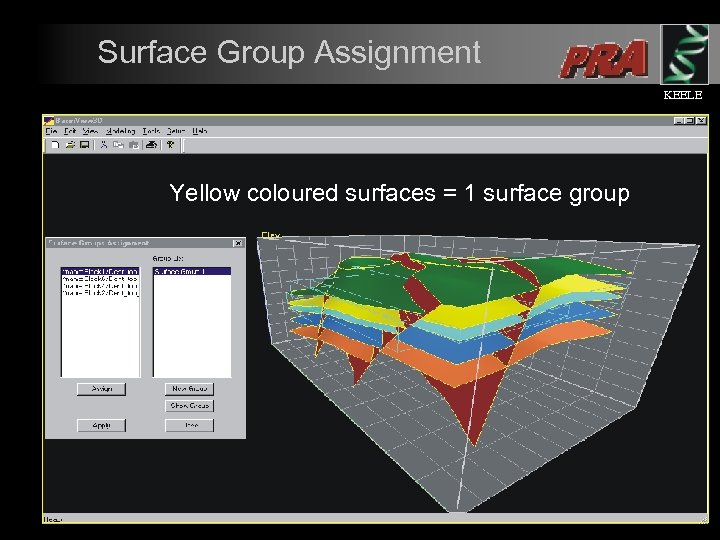Open the menu between Tools and Help

tap(176, 131)
